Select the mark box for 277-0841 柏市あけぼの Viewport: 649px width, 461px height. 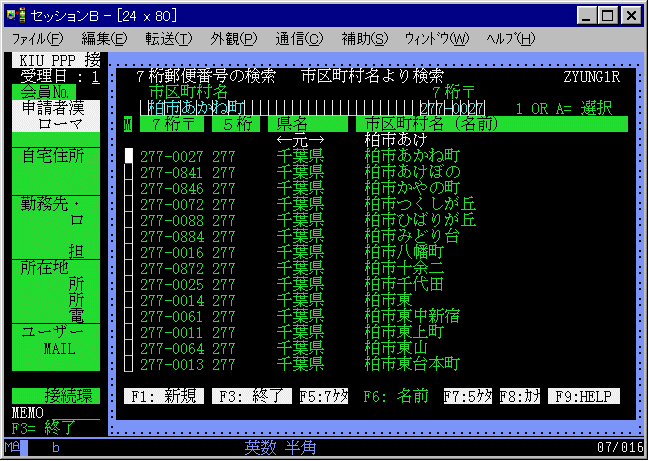point(129,172)
